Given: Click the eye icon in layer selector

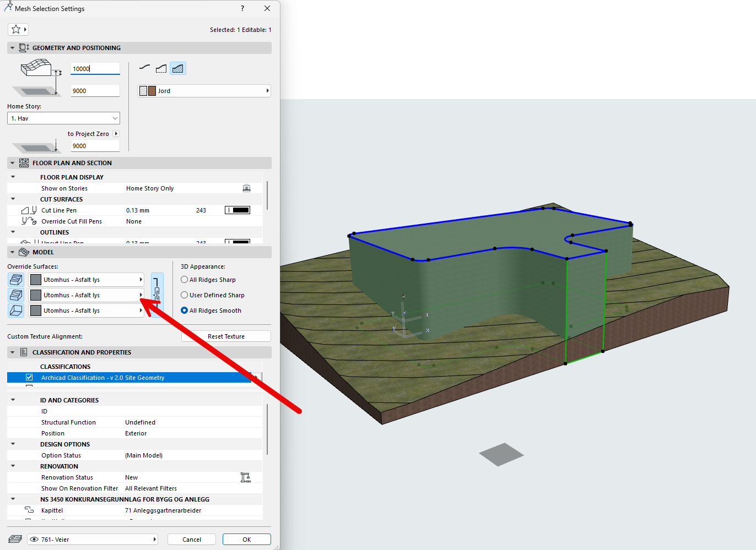Looking at the screenshot, I should [34, 540].
